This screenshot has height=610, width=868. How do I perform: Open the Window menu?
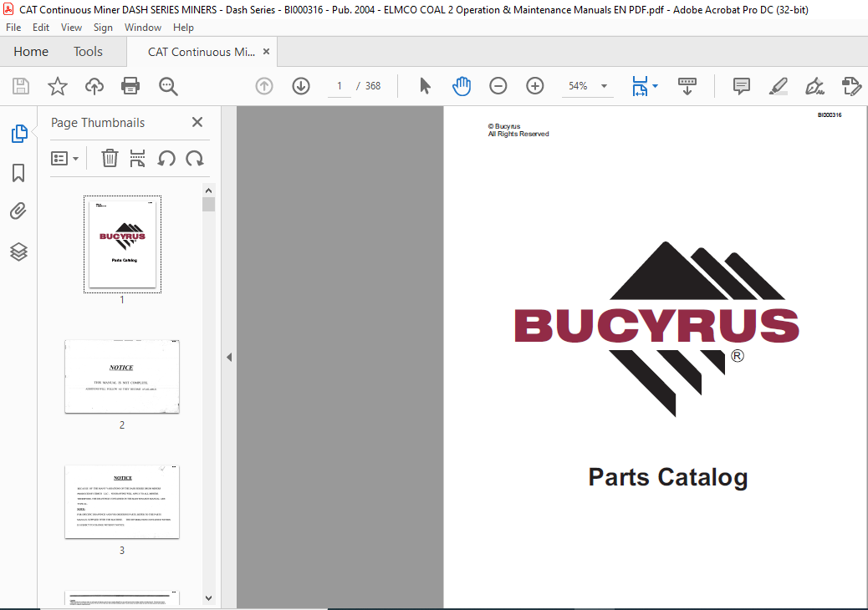[143, 28]
